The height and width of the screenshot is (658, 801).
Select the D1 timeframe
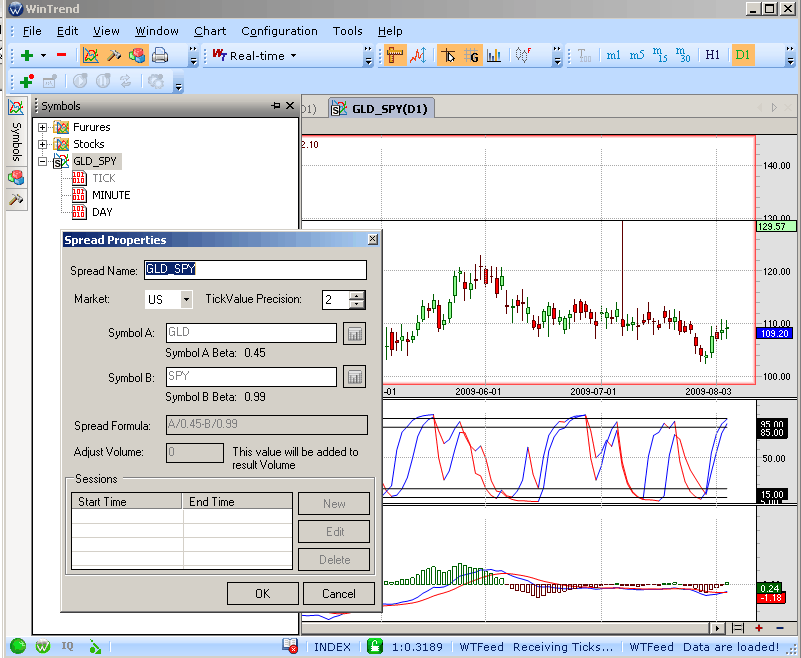(x=742, y=55)
